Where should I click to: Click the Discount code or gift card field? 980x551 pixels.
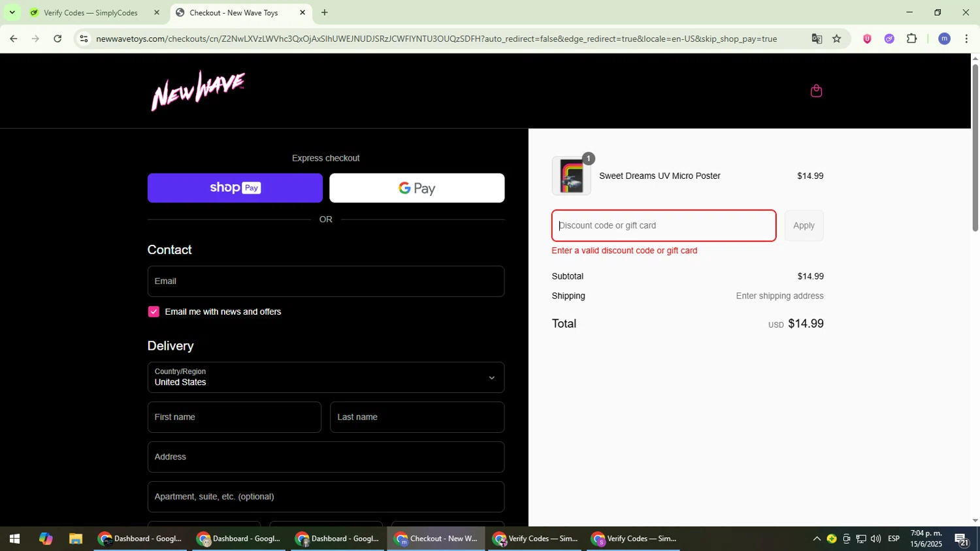click(x=664, y=226)
